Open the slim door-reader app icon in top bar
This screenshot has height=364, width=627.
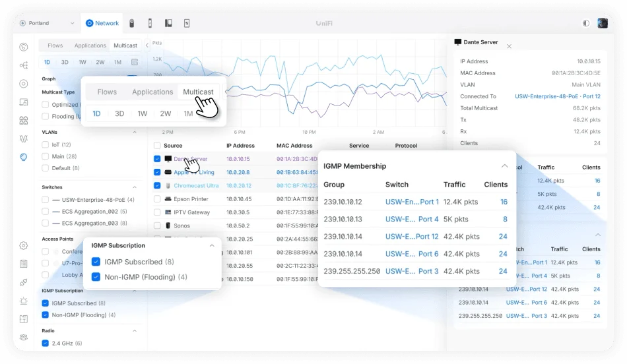click(150, 23)
